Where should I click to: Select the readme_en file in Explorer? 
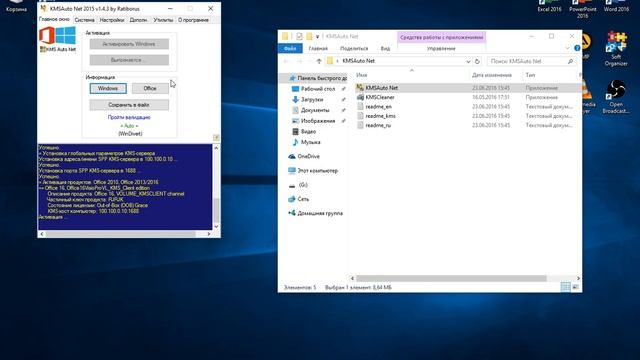tap(378, 107)
